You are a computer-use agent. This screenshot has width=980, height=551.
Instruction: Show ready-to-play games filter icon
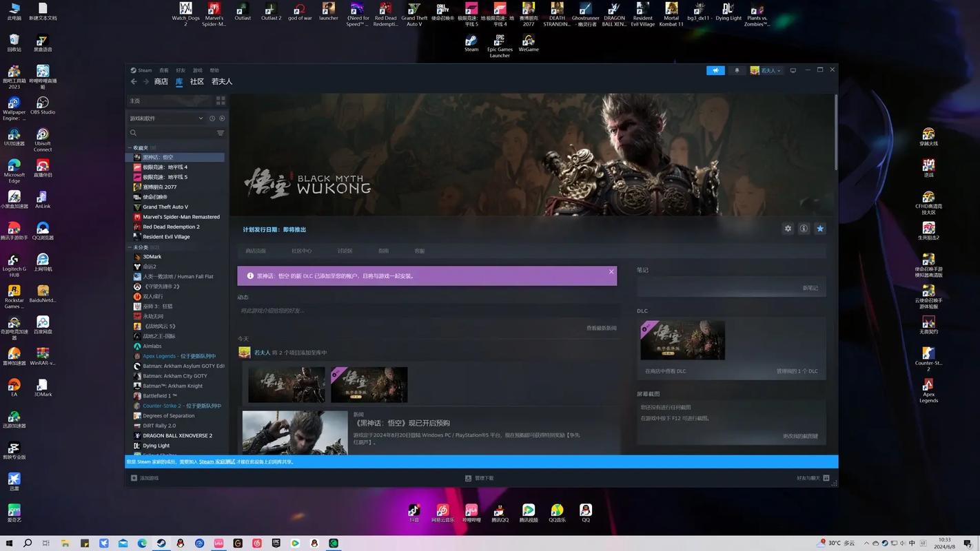click(x=222, y=118)
